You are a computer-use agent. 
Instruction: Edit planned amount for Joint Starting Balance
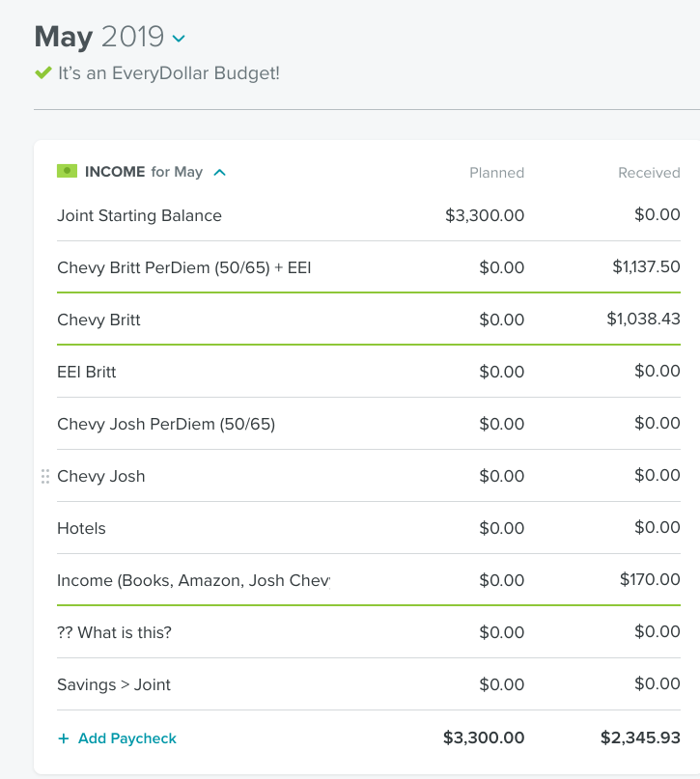click(485, 215)
